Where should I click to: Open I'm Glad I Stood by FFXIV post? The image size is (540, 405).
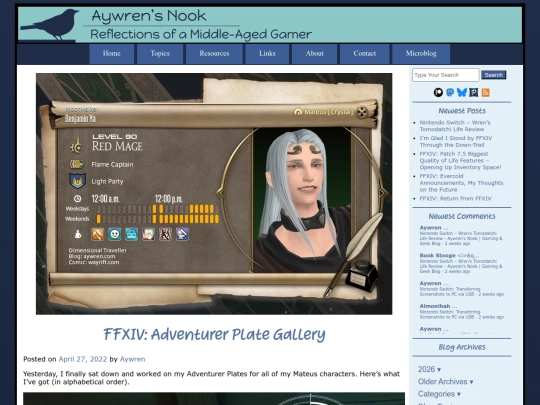tap(456, 142)
